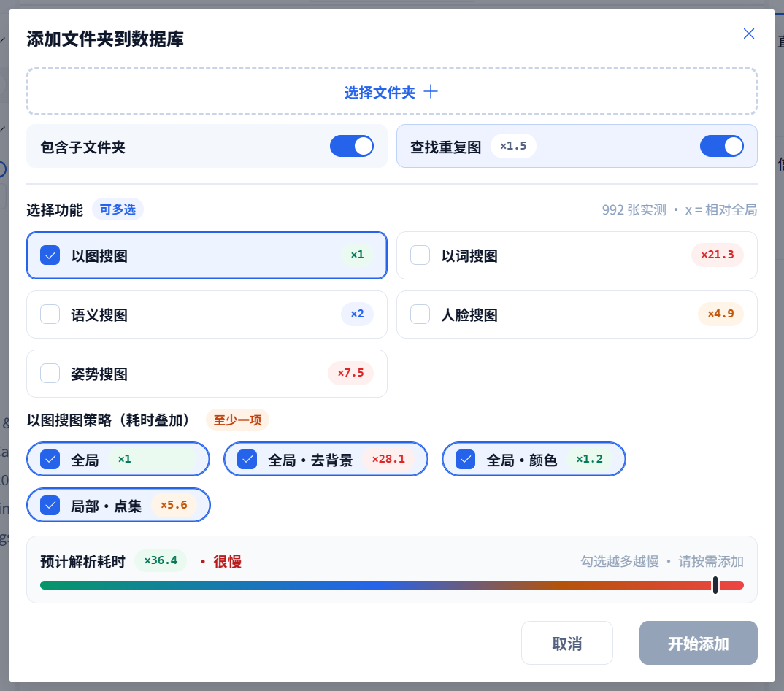Image resolution: width=784 pixels, height=691 pixels.
Task: Uncheck the 全局 · 颜色 strategy checkbox
Action: click(466, 459)
